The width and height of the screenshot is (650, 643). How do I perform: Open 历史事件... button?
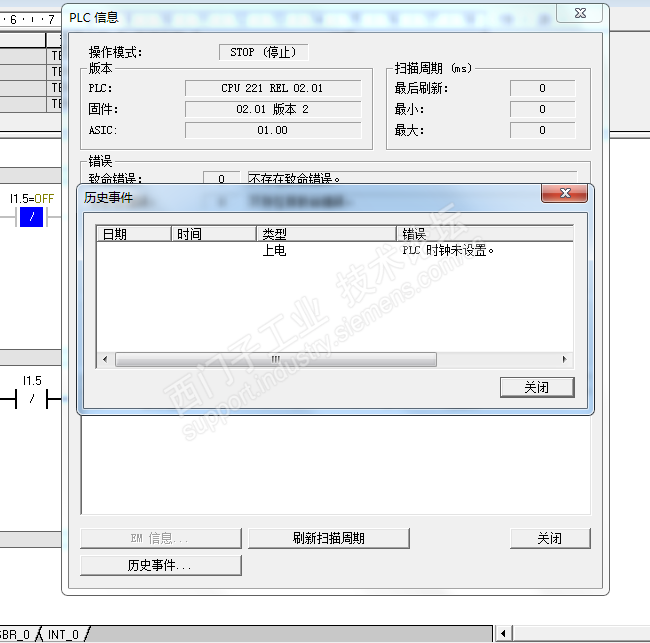(161, 565)
